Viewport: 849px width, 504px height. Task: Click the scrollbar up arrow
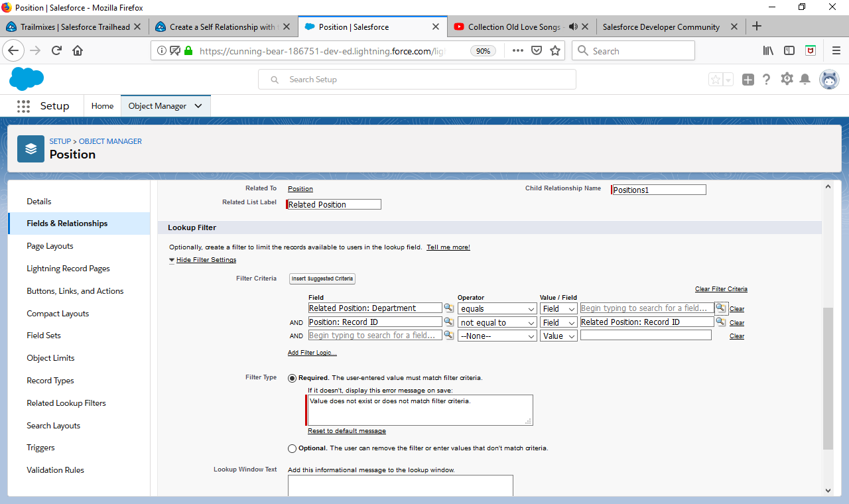827,186
